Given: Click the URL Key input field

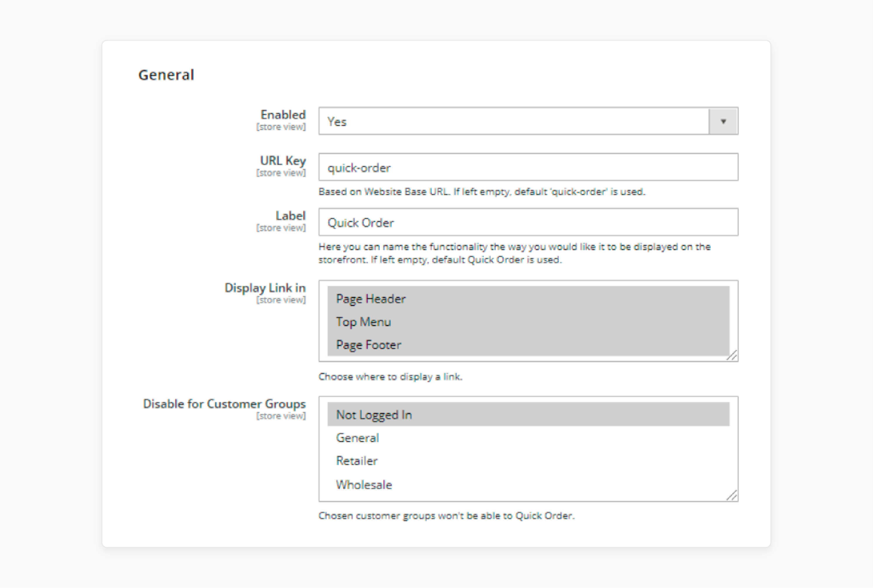Looking at the screenshot, I should coord(528,167).
